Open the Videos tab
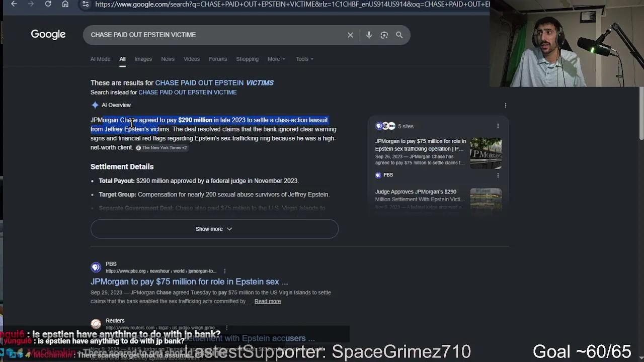The image size is (644, 362). (192, 59)
